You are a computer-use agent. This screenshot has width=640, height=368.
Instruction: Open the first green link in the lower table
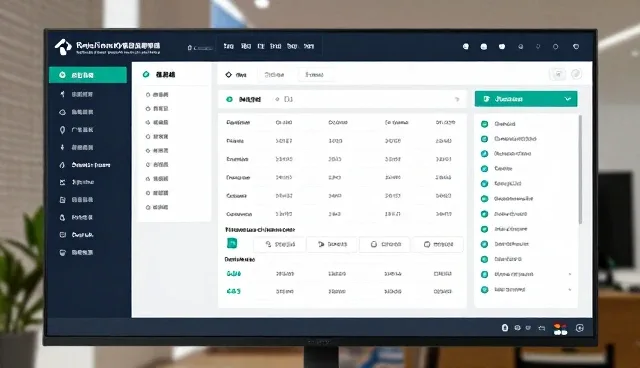pyautogui.click(x=233, y=273)
